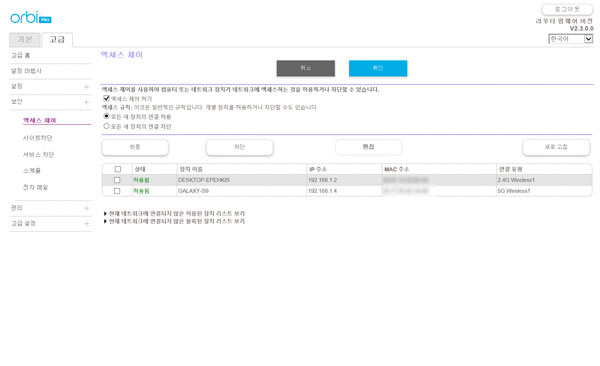This screenshot has width=600, height=366.
Task: Click the 로그아웃 logout button
Action: pos(567,9)
